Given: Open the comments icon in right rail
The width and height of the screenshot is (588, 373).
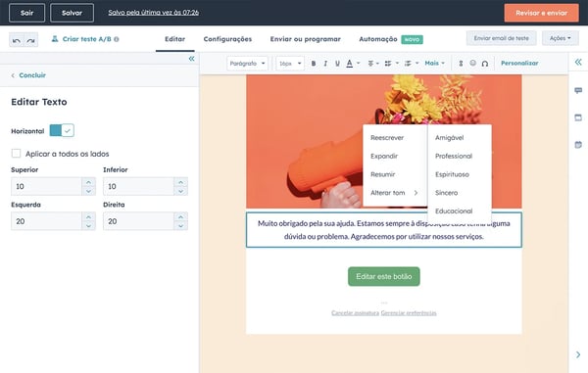Looking at the screenshot, I should coord(578,90).
